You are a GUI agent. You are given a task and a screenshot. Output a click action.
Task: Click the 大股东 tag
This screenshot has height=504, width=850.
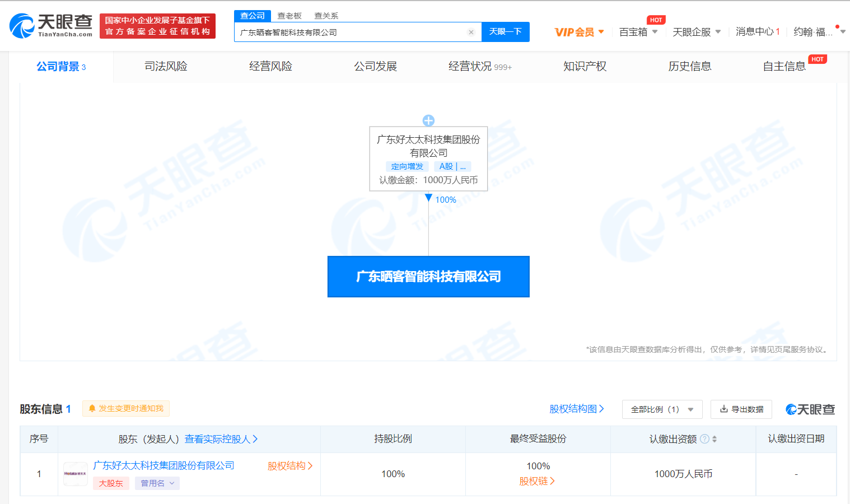coord(111,483)
